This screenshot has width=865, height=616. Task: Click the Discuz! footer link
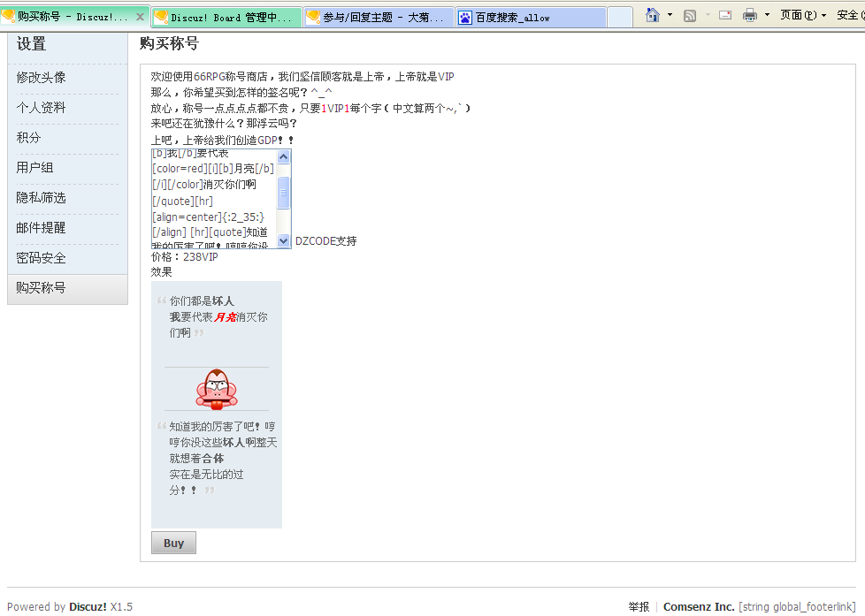[x=88, y=606]
